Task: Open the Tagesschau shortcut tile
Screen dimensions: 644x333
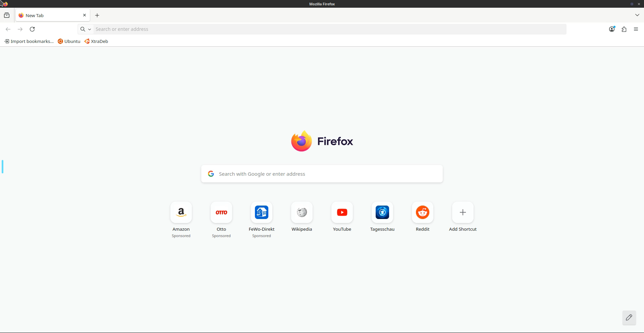Action: pyautogui.click(x=382, y=212)
